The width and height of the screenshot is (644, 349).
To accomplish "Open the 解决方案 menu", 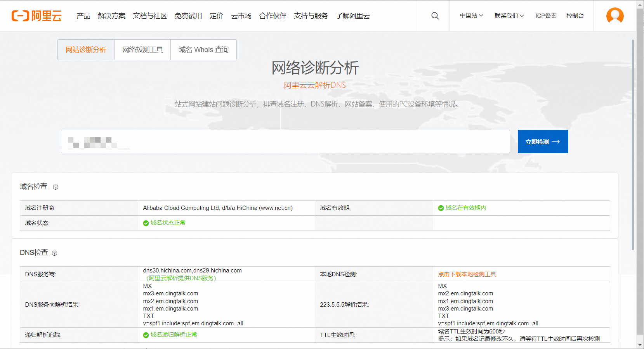I will tap(112, 16).
